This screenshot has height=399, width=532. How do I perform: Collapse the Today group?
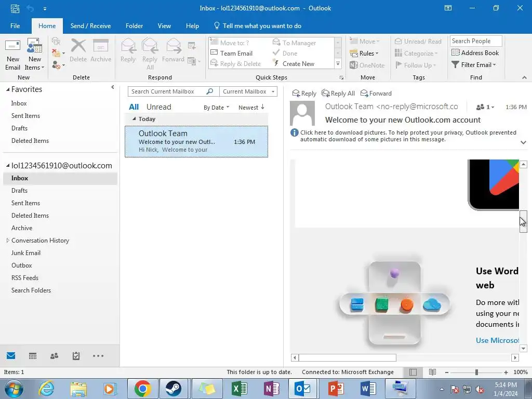(134, 119)
